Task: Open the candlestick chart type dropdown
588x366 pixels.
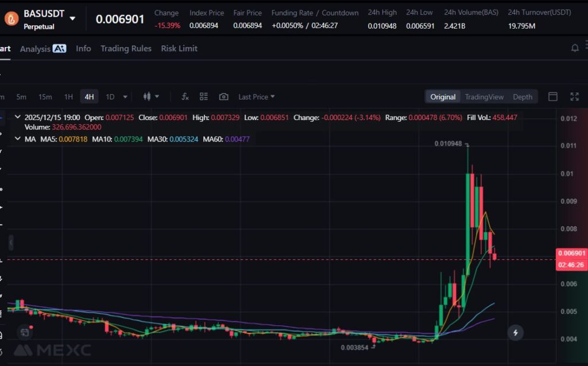Action: tap(150, 97)
